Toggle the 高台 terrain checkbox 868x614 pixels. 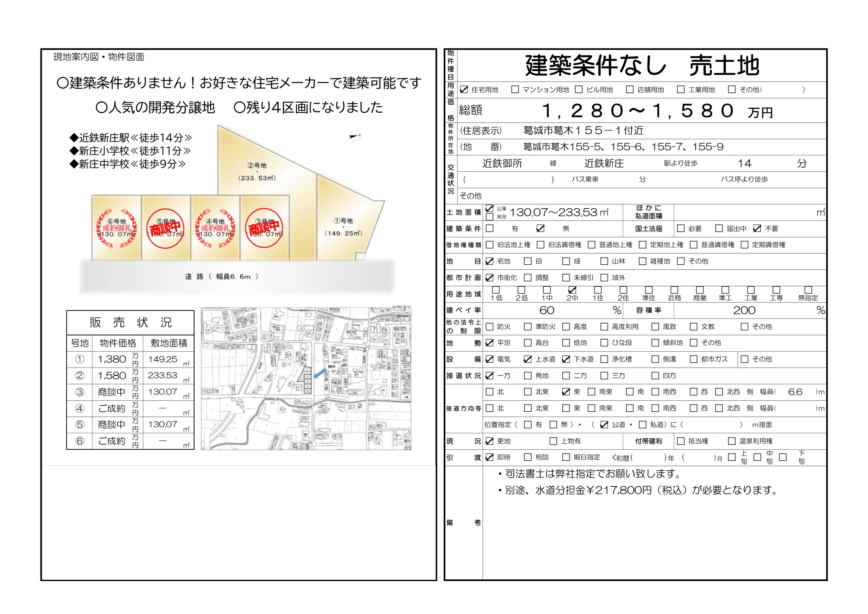tap(528, 343)
